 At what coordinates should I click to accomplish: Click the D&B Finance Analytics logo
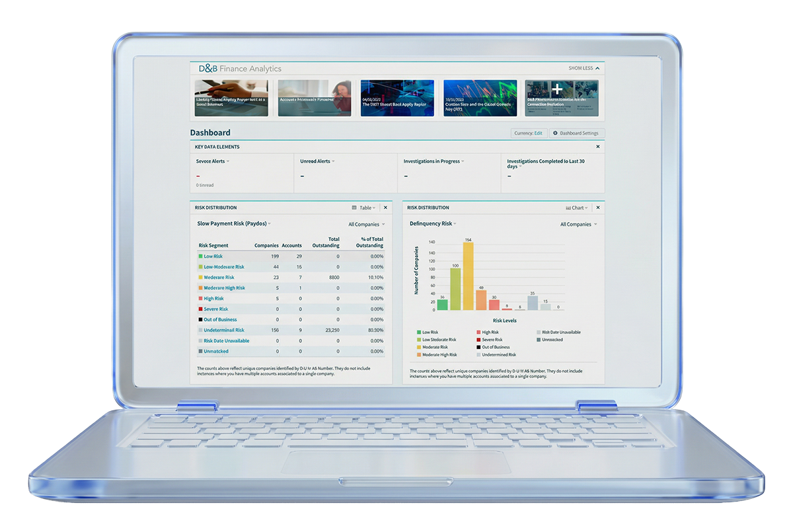[x=240, y=69]
